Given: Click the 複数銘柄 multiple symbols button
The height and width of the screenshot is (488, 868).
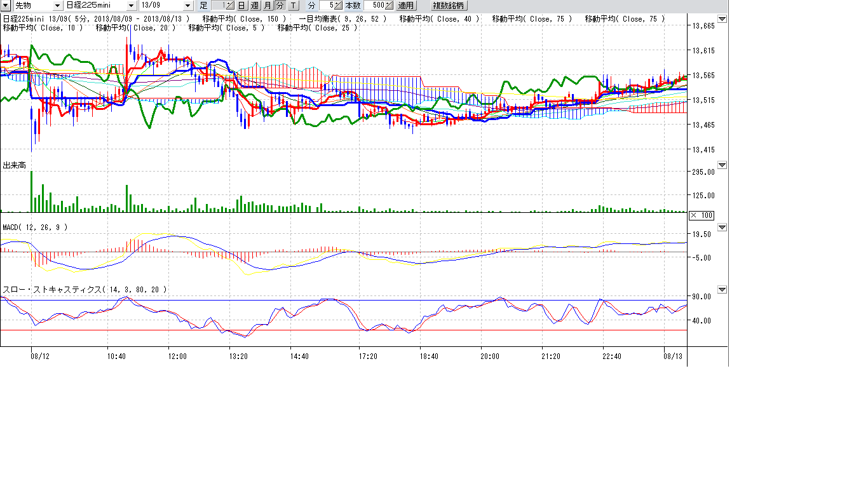Looking at the screenshot, I should point(449,5).
